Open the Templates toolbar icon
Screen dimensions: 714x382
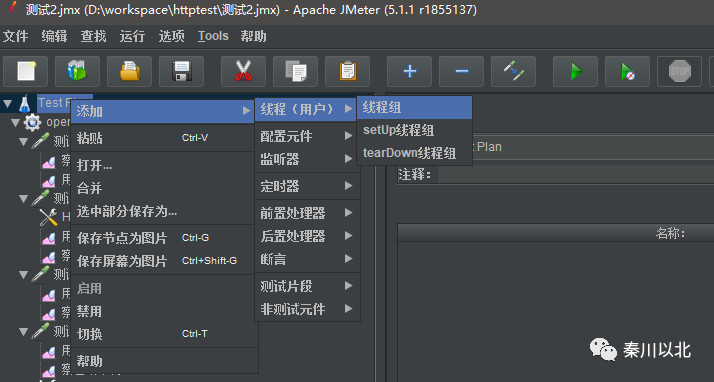click(x=77, y=71)
